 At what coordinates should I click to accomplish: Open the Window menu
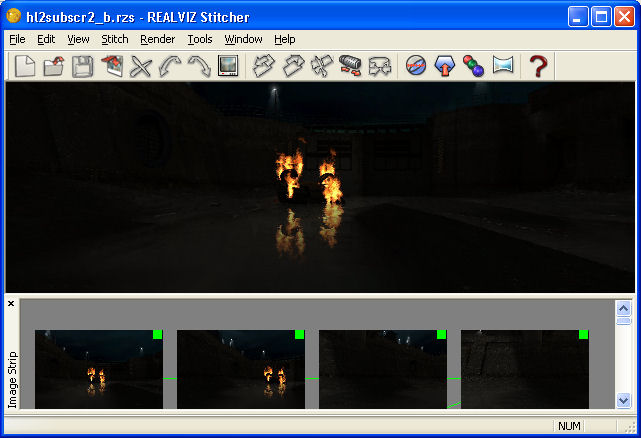coord(243,39)
